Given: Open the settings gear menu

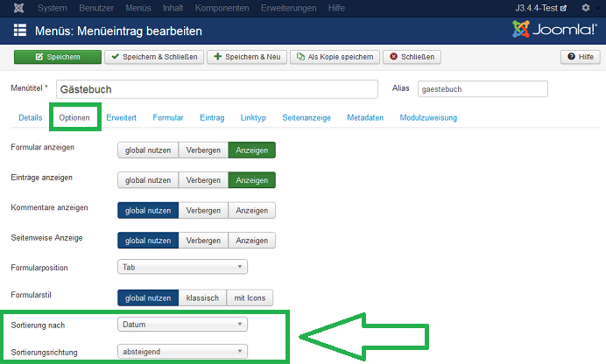Looking at the screenshot, I should tap(586, 8).
